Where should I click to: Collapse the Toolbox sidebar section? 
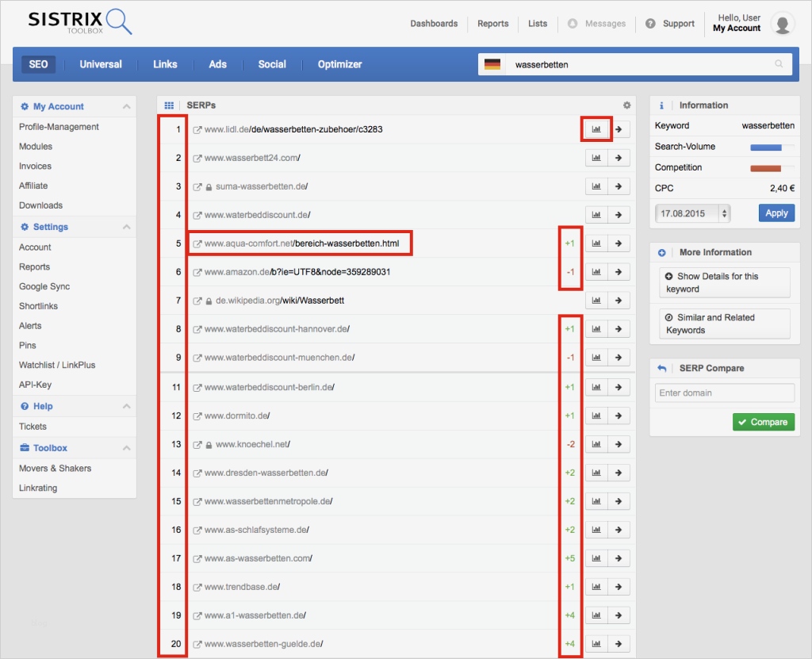click(126, 448)
